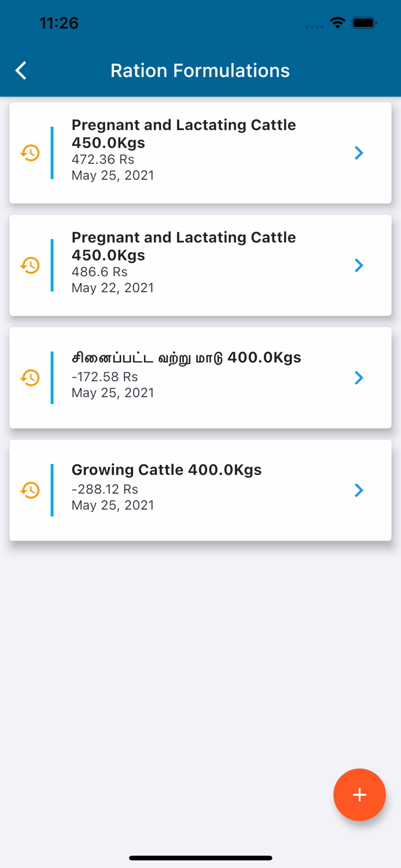Tap the Wi-Fi icon in the status bar

[337, 23]
